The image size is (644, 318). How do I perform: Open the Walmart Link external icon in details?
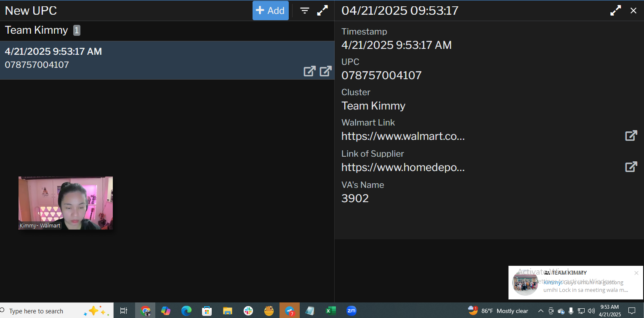tap(631, 136)
